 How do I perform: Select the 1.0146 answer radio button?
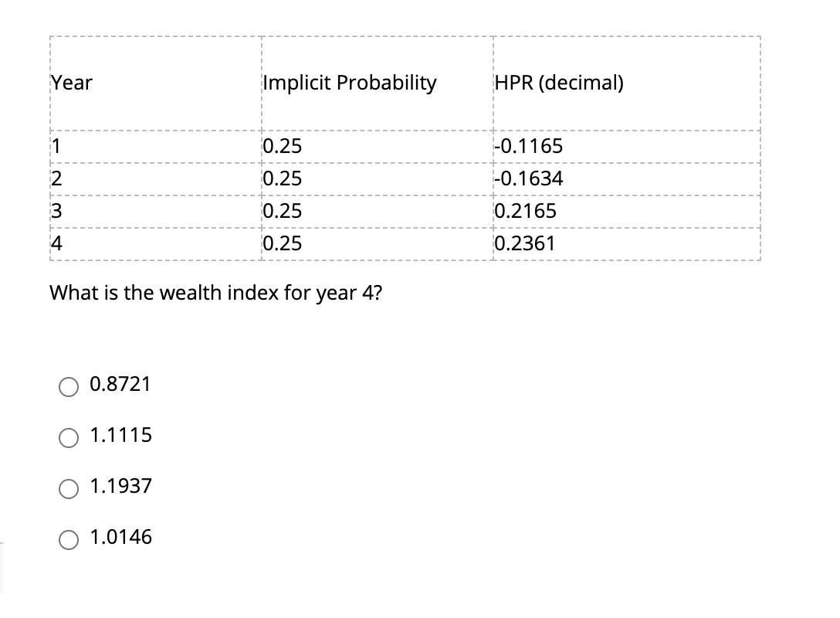coord(68,539)
